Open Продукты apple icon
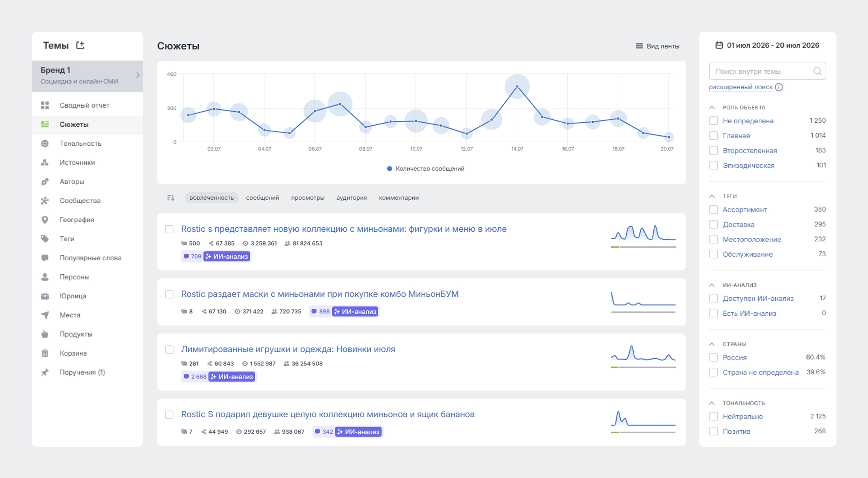This screenshot has width=868, height=478. [45, 334]
